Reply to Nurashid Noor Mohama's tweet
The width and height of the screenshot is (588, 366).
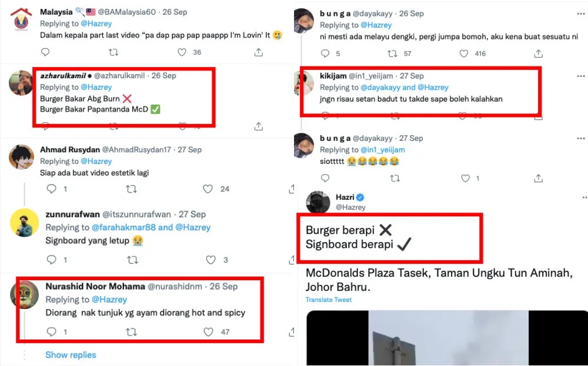(51, 332)
